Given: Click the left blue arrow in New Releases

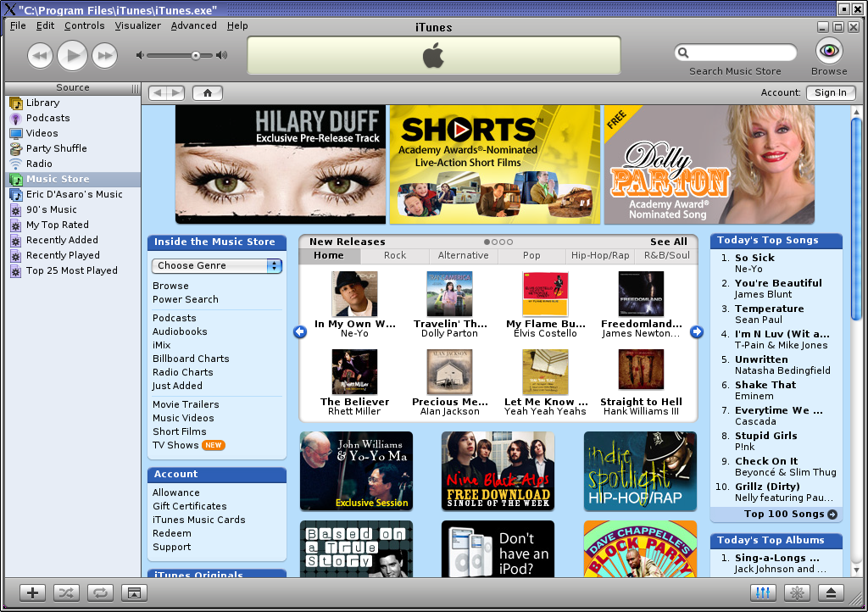Looking at the screenshot, I should [x=300, y=331].
